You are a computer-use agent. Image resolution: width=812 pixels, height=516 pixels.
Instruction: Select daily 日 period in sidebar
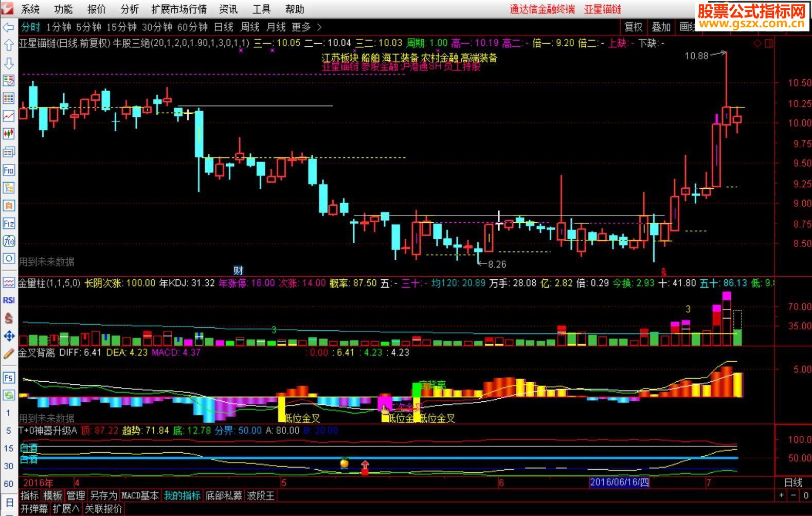tap(9, 502)
